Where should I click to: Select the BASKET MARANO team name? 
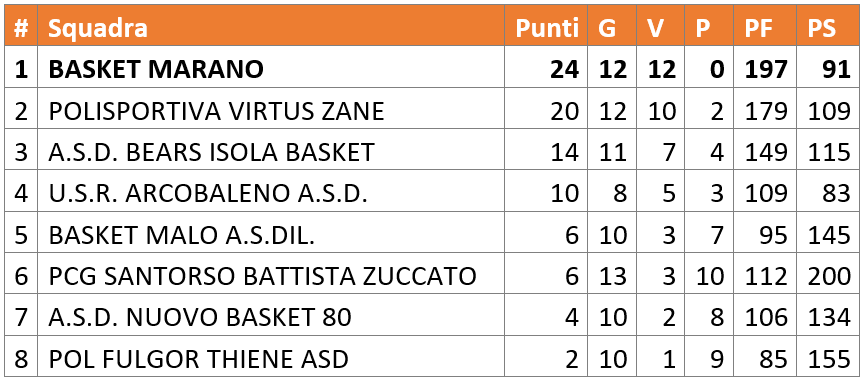coord(156,69)
